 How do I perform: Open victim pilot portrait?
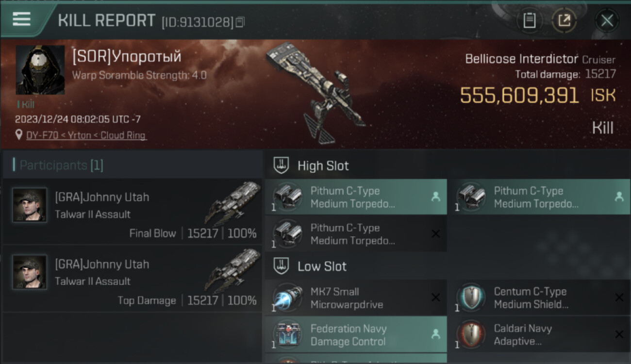coord(40,70)
